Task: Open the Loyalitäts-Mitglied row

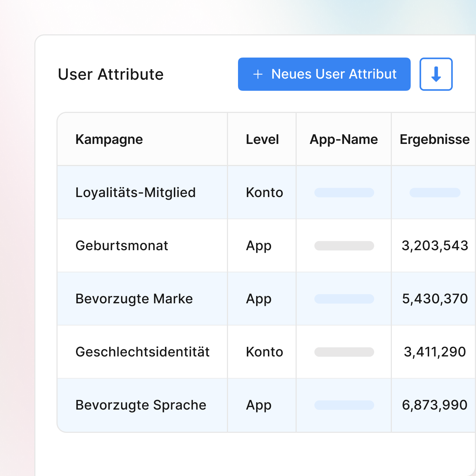Action: pos(135,193)
